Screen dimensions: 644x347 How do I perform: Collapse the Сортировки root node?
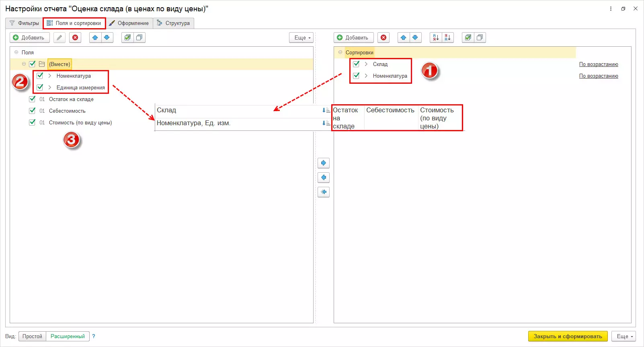[x=340, y=52]
